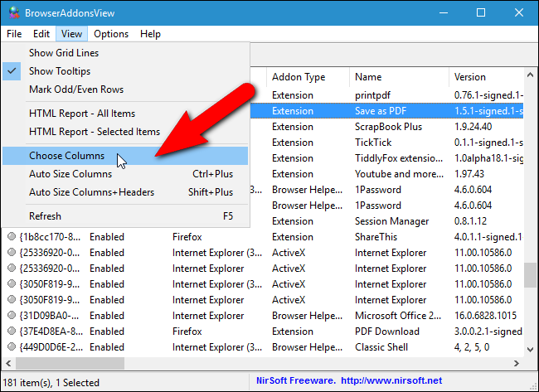This screenshot has width=539, height=392.
Task: Click version 1.97.43 cell
Action: (x=469, y=174)
